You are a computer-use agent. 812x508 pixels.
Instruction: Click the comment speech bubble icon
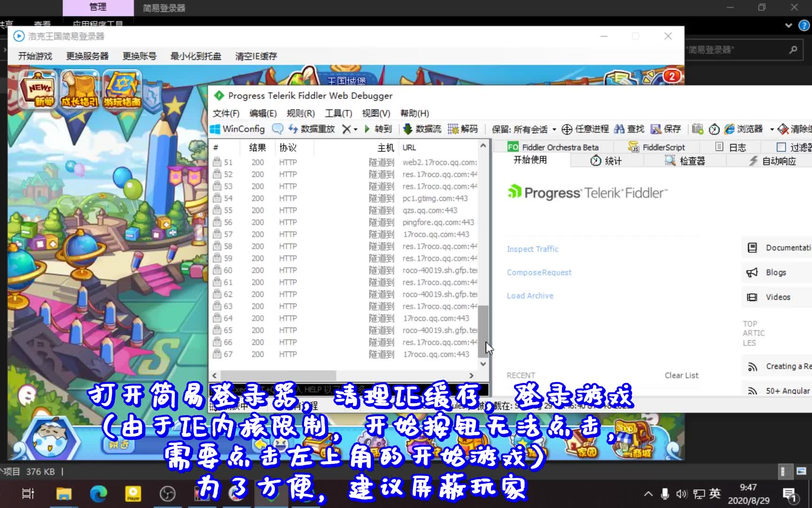278,129
